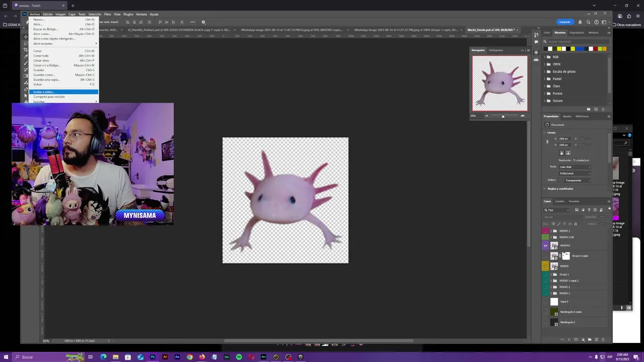Create new group folder icon in Layers

tap(590, 339)
